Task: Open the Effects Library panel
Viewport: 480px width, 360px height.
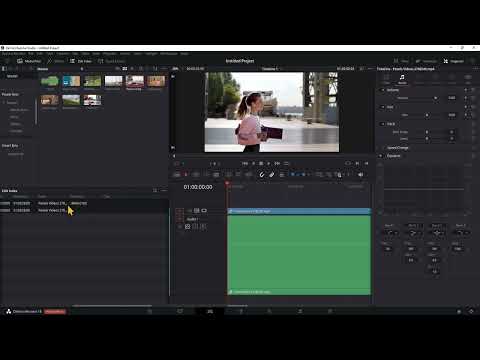Action: 56,61
